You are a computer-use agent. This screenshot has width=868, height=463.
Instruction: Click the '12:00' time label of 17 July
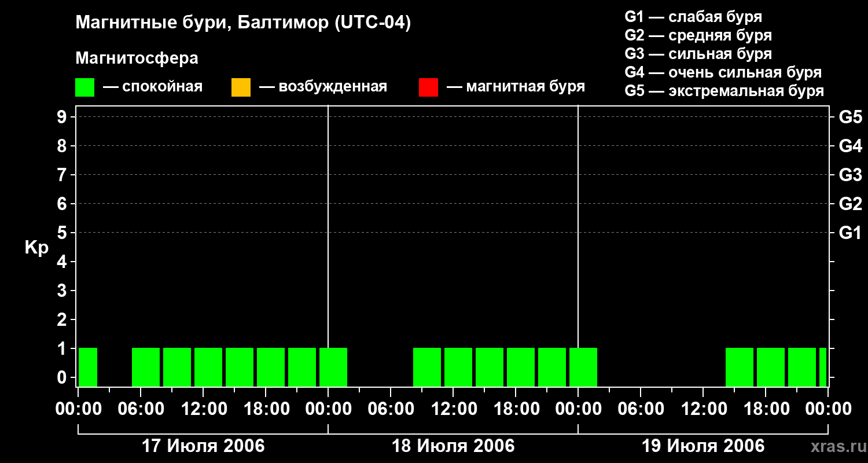pos(203,409)
